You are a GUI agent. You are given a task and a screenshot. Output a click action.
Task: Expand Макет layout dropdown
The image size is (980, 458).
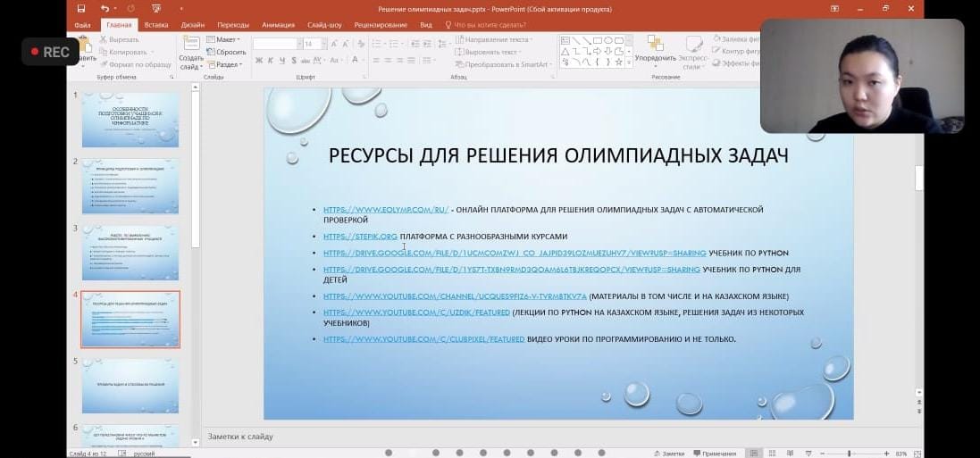[x=223, y=39]
